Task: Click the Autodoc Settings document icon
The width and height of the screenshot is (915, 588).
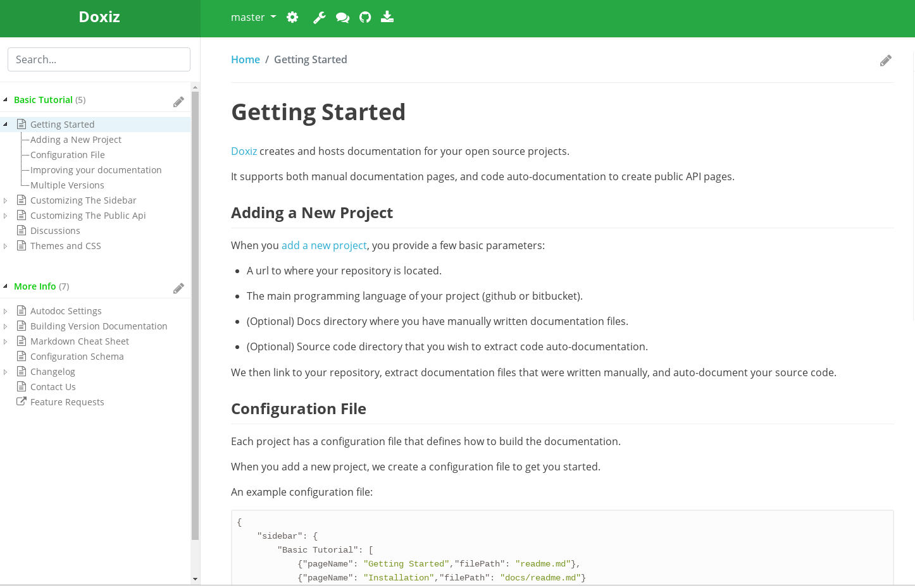Action: coord(22,310)
